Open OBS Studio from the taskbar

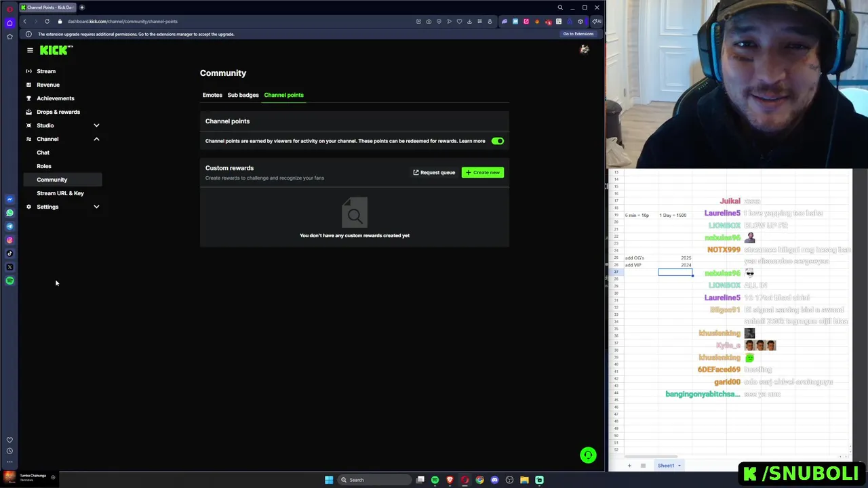[509, 480]
